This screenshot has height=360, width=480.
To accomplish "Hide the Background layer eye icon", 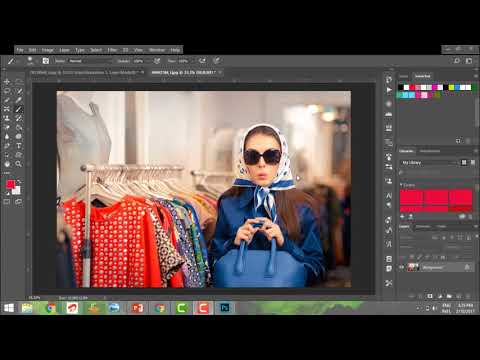I will pyautogui.click(x=402, y=267).
